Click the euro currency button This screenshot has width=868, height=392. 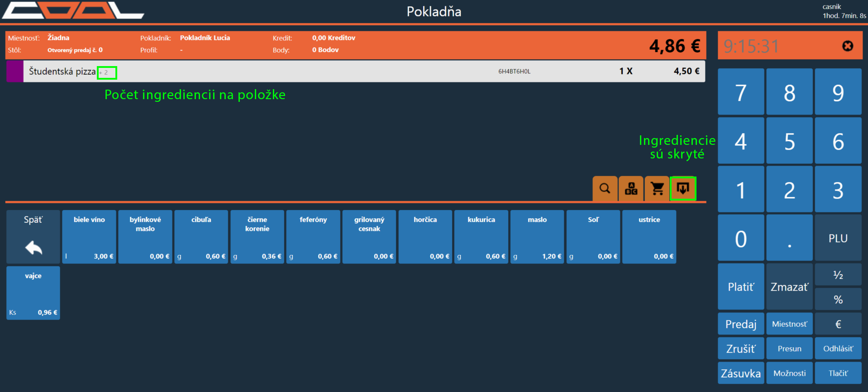click(838, 324)
